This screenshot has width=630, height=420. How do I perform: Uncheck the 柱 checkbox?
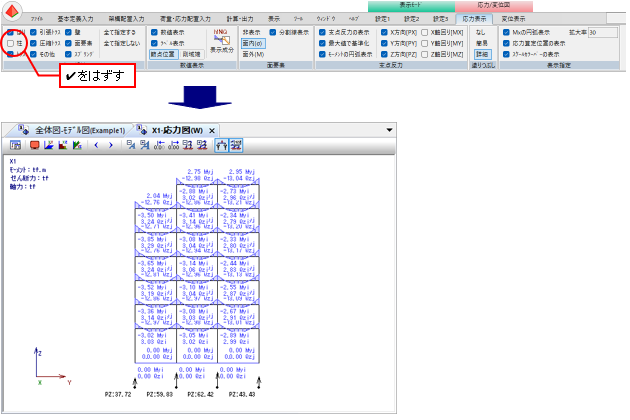(10, 44)
